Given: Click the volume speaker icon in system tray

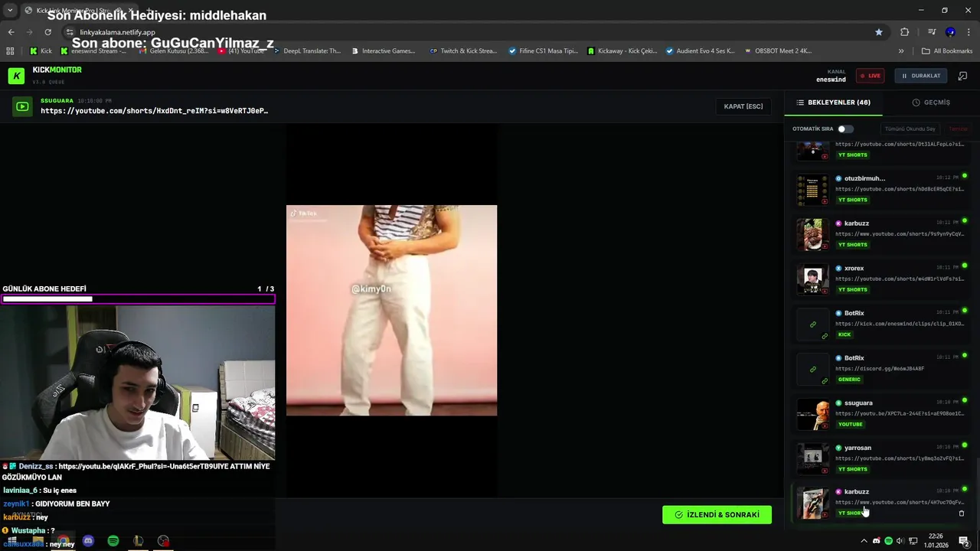Looking at the screenshot, I should point(900,541).
